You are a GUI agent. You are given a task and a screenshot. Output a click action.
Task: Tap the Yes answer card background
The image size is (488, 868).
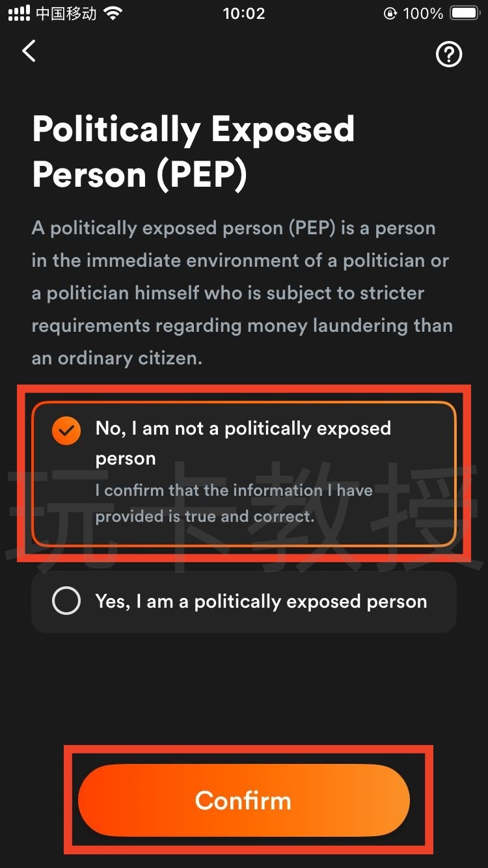click(x=243, y=601)
